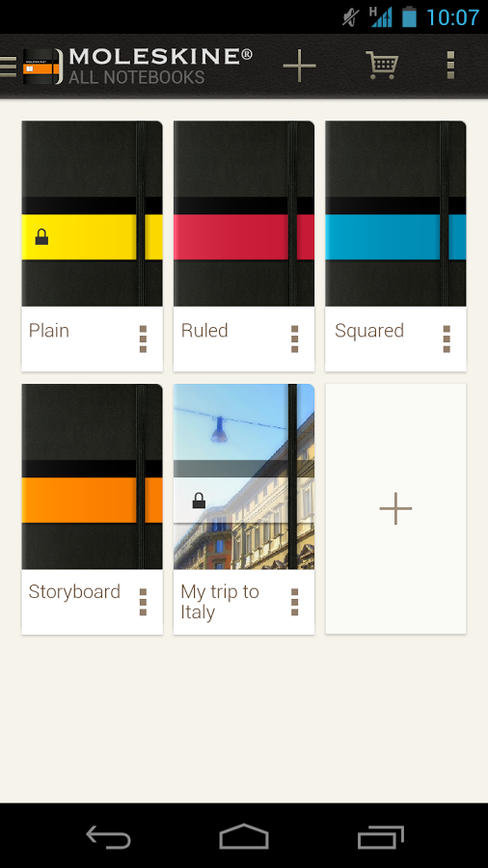Open the shopping cart store
488x868 pixels.
(382, 66)
